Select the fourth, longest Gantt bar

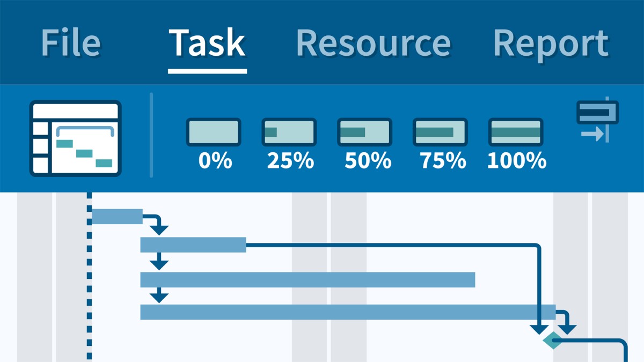tap(348, 312)
